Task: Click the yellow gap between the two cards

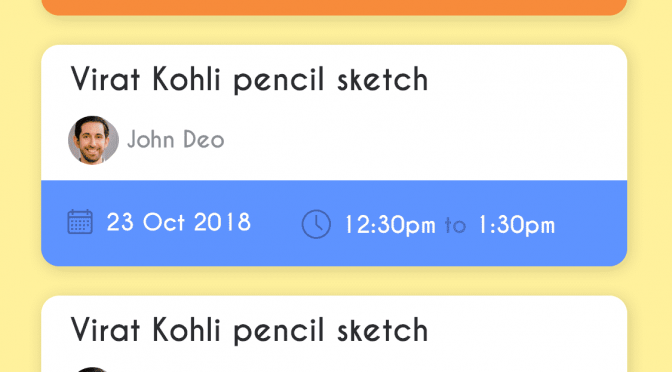Action: point(334,281)
